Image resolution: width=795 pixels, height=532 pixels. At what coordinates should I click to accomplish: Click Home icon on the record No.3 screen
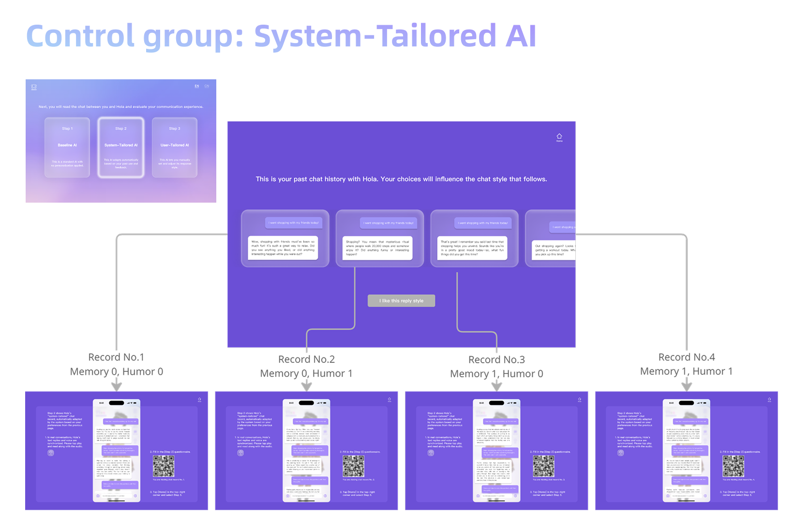tap(579, 399)
